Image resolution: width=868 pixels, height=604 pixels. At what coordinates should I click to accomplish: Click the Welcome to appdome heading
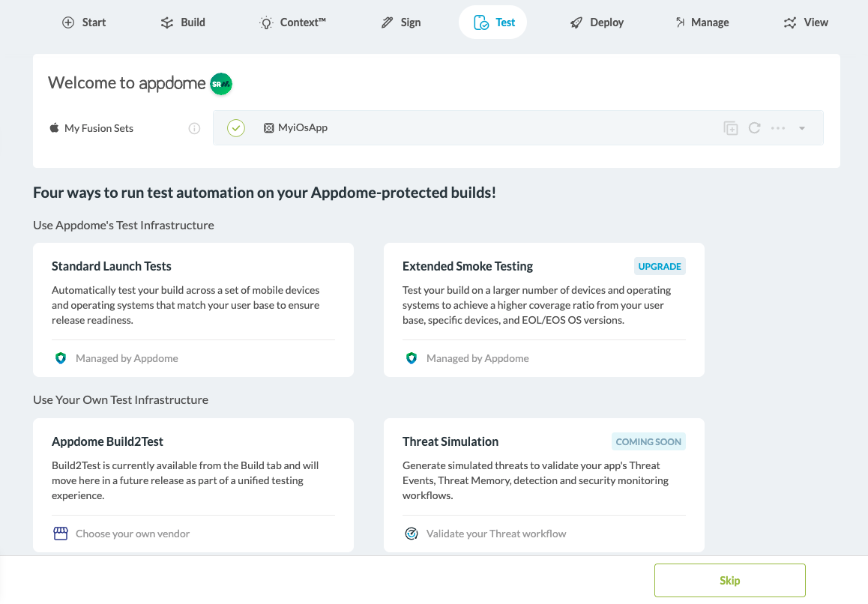pyautogui.click(x=127, y=83)
